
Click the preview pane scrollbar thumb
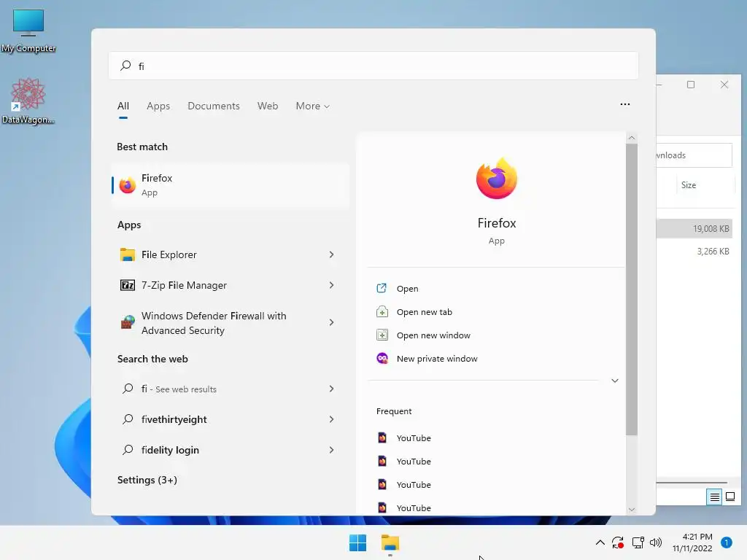[631, 289]
